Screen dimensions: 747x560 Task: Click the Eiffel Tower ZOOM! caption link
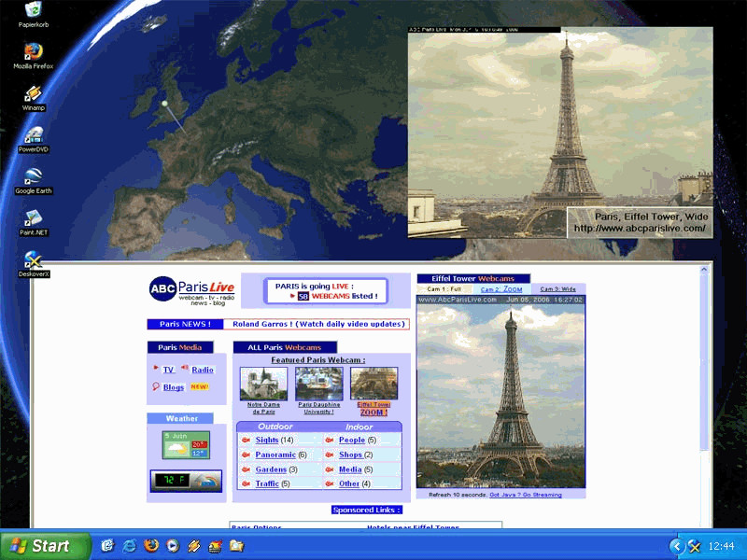click(x=374, y=409)
